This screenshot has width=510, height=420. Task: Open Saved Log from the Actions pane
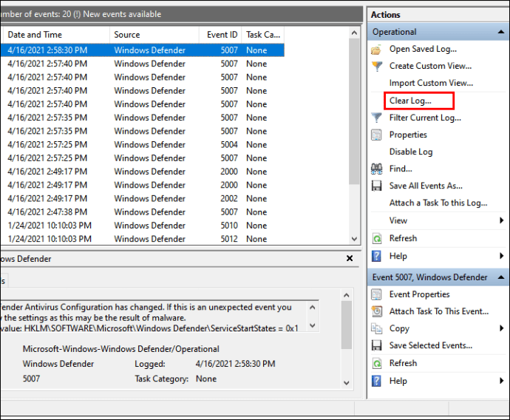423,49
